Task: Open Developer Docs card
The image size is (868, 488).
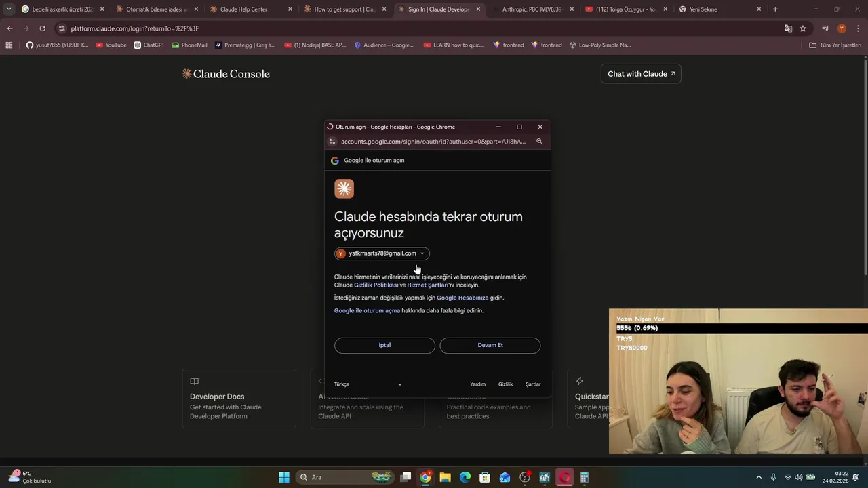Action: point(239,399)
